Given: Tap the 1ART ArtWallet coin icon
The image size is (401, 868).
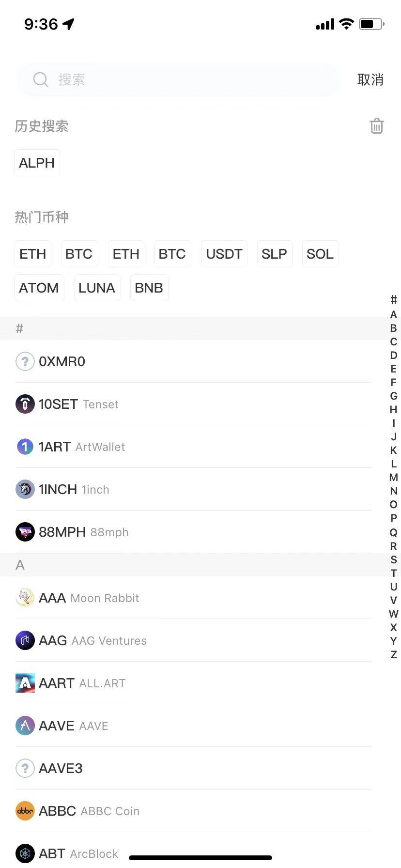Looking at the screenshot, I should click(25, 447).
